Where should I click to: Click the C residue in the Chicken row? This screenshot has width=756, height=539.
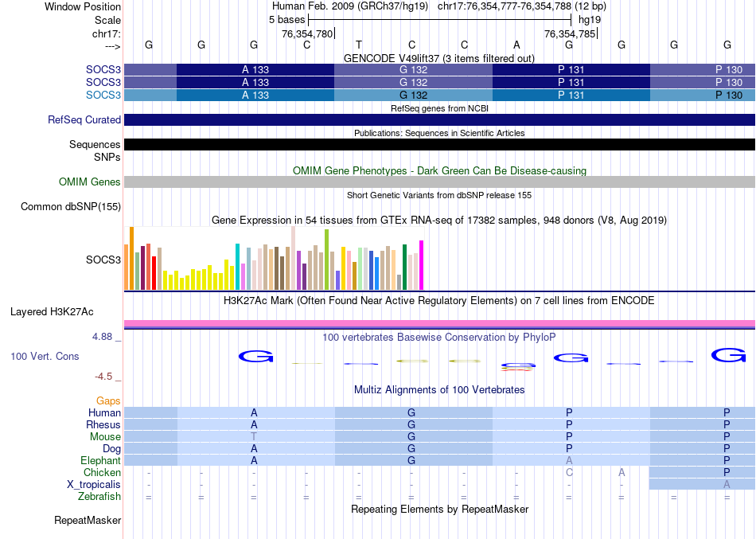coord(570,472)
